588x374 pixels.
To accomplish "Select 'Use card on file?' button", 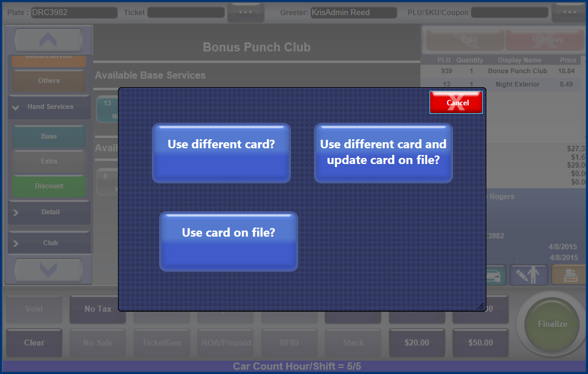I will pyautogui.click(x=229, y=241).
